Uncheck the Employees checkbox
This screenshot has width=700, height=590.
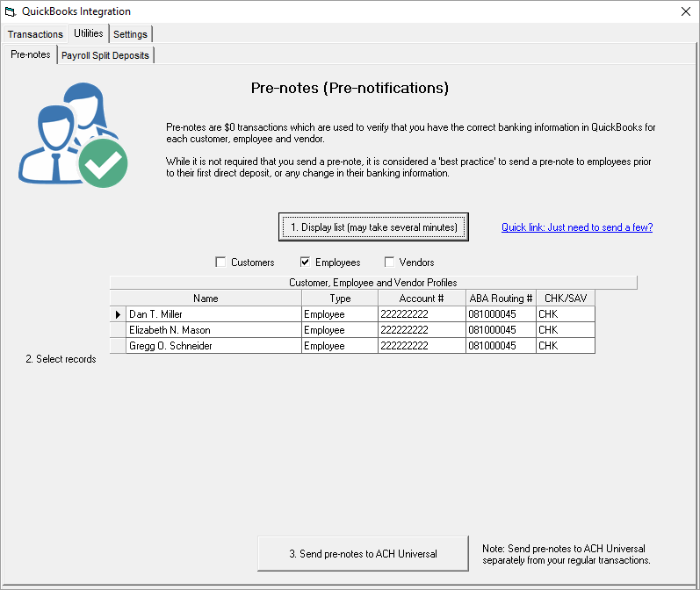(305, 263)
